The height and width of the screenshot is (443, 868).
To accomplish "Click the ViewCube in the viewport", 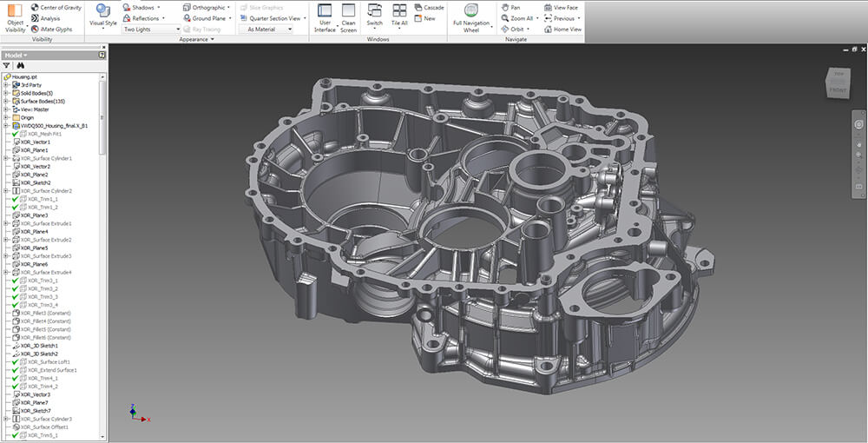I will pos(838,83).
